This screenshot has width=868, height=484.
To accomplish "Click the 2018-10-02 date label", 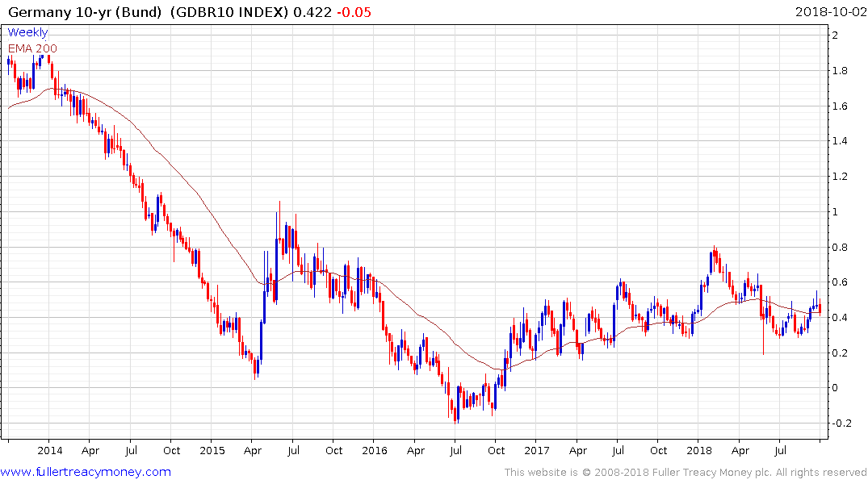I will point(830,12).
